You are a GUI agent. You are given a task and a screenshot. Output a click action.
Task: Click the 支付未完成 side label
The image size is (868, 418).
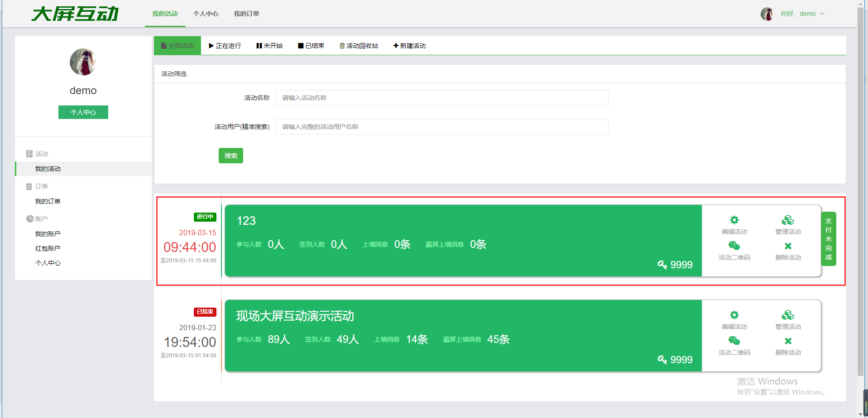tap(828, 239)
